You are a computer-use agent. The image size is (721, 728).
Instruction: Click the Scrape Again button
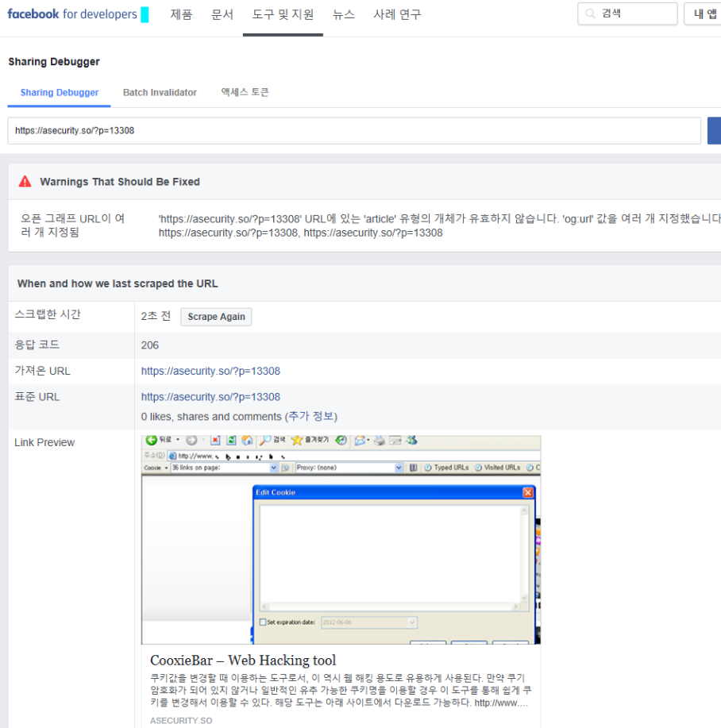click(216, 317)
